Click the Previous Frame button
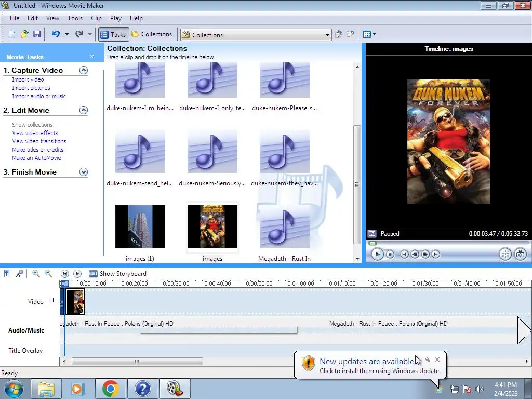This screenshot has height=399, width=532. point(415,254)
